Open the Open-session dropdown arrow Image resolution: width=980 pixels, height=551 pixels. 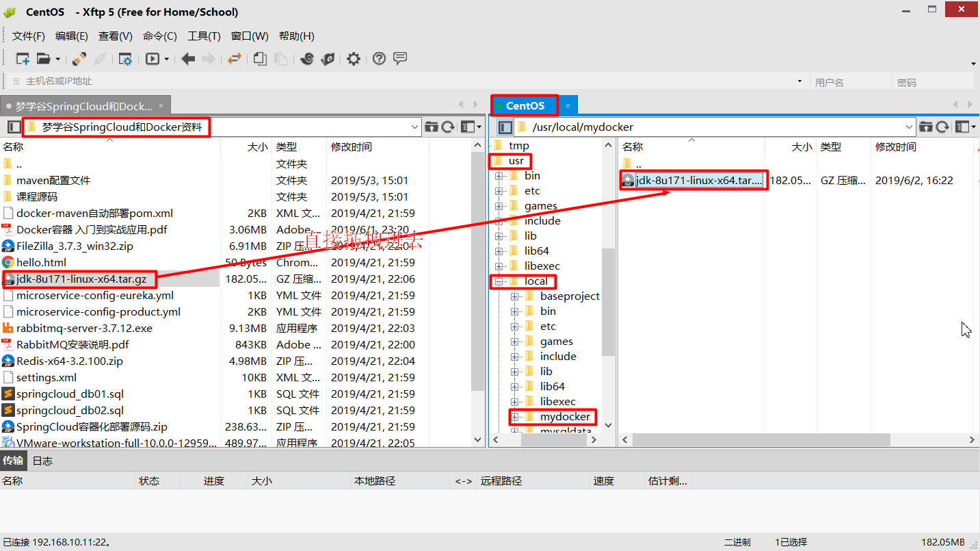point(57,59)
